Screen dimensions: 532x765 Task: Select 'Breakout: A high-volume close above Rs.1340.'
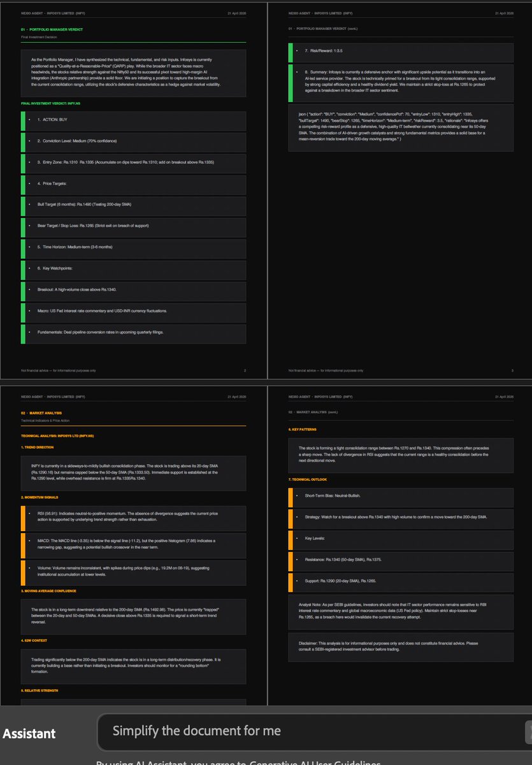pyautogui.click(x=133, y=290)
